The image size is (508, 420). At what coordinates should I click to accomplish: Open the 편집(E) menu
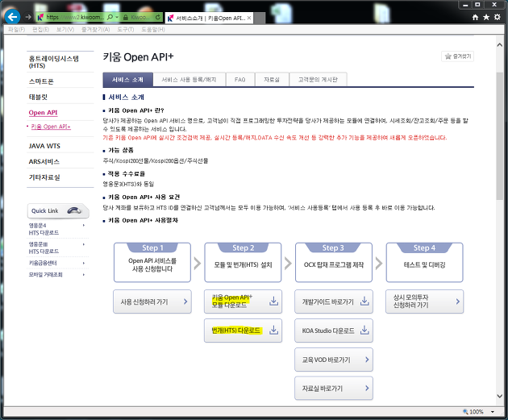41,30
